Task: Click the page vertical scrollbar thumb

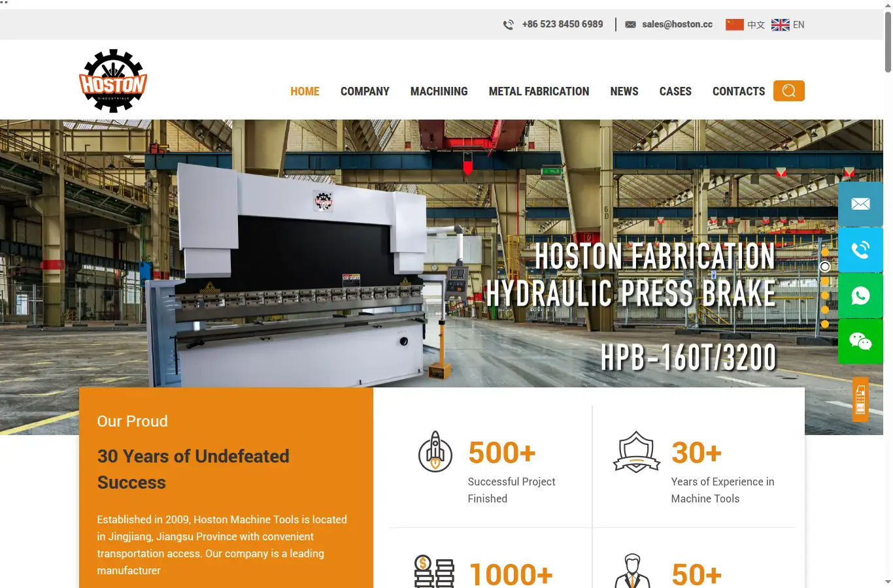Action: tap(888, 41)
